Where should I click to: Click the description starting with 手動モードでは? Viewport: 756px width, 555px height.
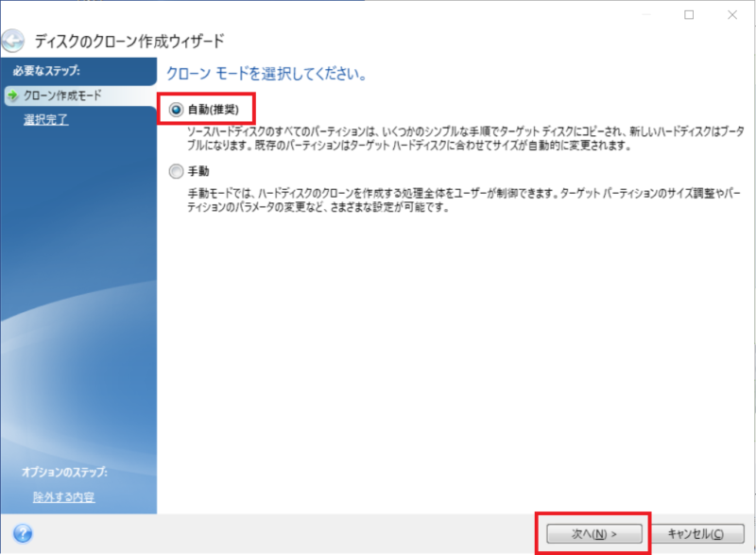click(464, 200)
